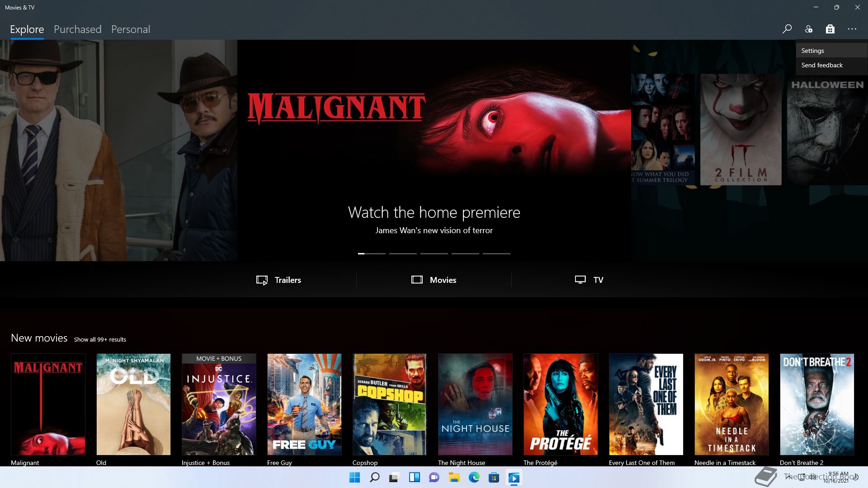Open The Night House poster
The width and height of the screenshot is (868, 488).
click(475, 404)
